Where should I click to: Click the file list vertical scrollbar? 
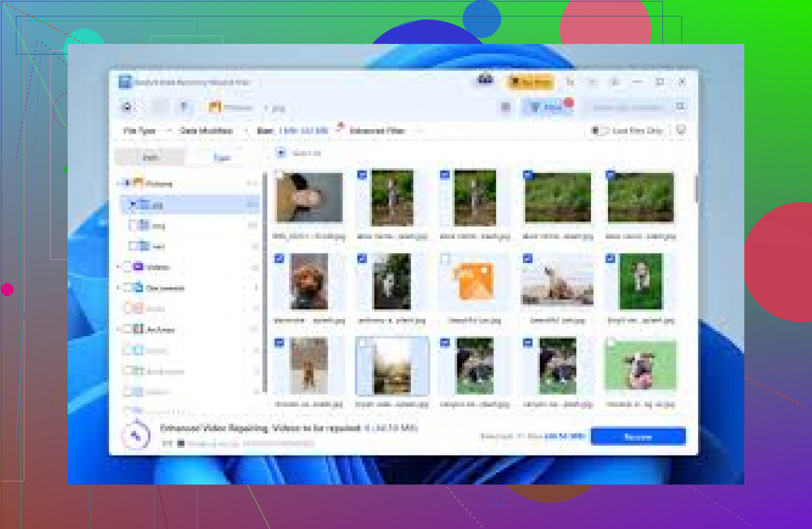click(695, 189)
